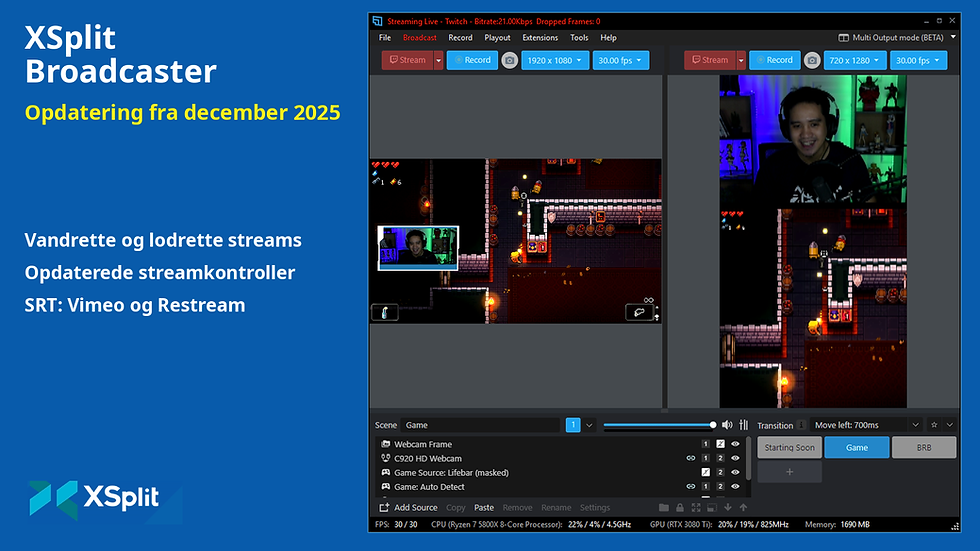This screenshot has width=980, height=551.
Task: Toggle output 2 for Game Source: Lifebar
Action: point(720,473)
